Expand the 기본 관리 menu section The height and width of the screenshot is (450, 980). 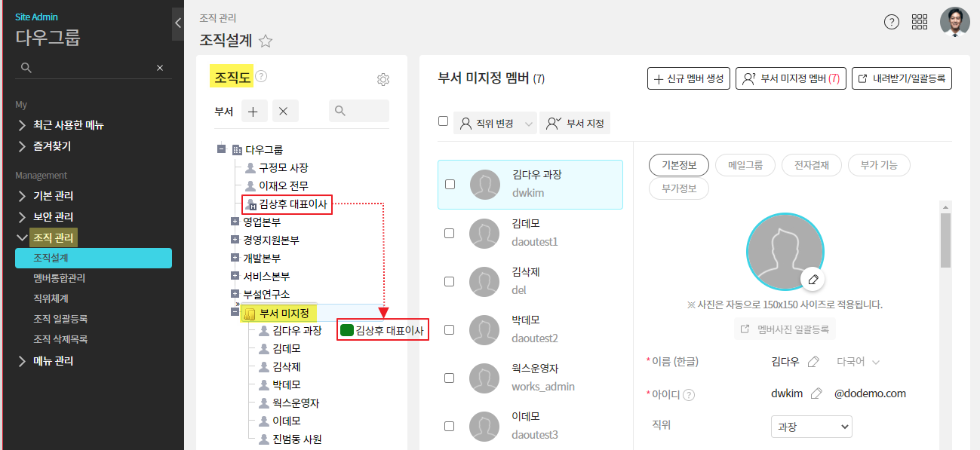click(x=53, y=196)
